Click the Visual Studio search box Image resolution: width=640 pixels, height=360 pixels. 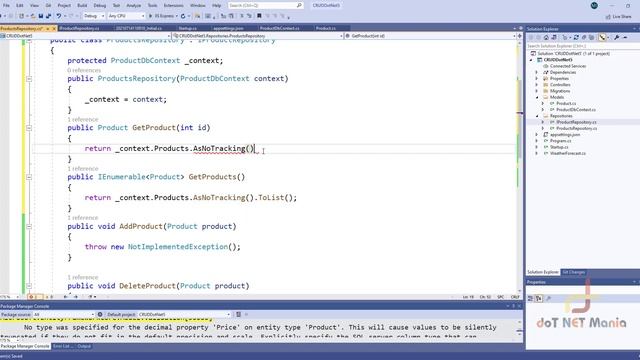click(x=265, y=6)
